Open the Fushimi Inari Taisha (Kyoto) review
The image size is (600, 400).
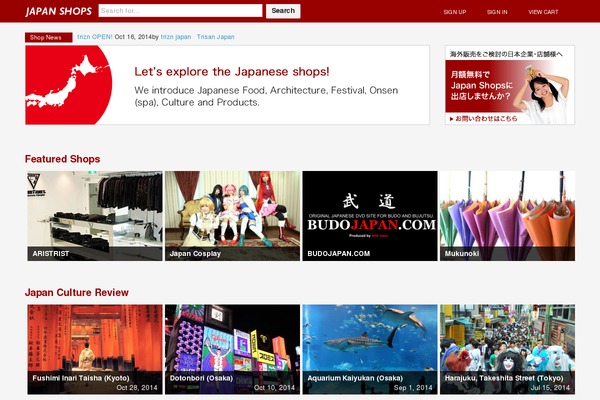coord(95,349)
